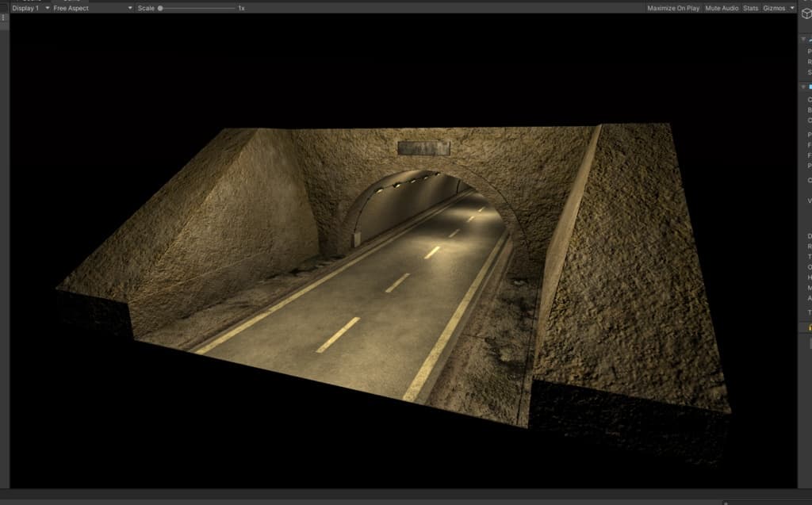Toggle the Stats overlay
The width and height of the screenshot is (812, 505).
(750, 8)
